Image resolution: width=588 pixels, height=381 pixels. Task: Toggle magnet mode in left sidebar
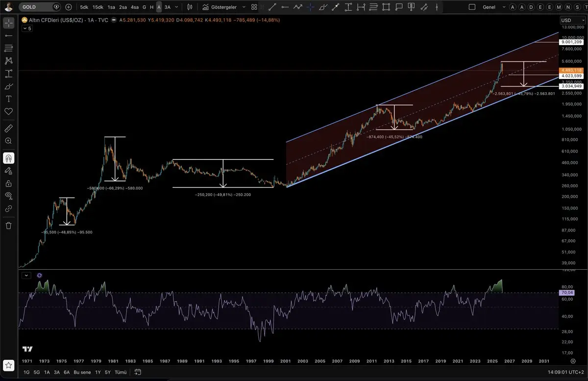8,158
